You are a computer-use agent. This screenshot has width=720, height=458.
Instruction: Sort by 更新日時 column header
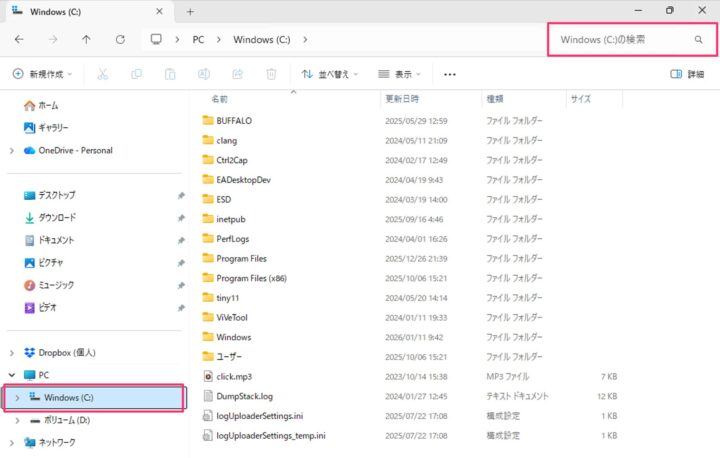(x=402, y=99)
